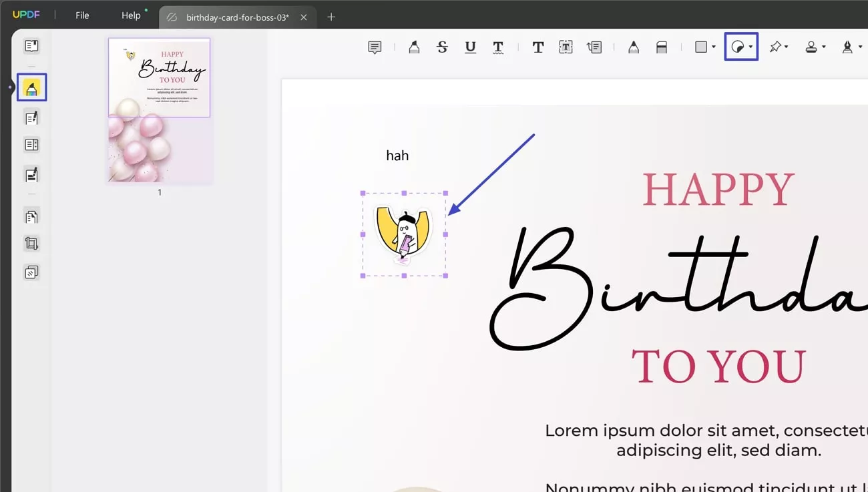Open the File menu

click(81, 15)
